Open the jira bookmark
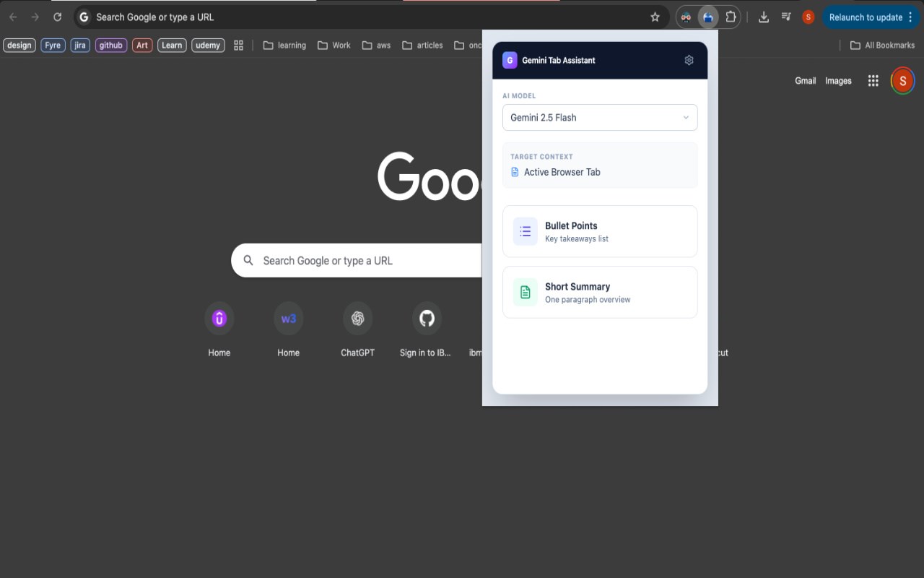Screen dimensions: 924x578 [80, 46]
